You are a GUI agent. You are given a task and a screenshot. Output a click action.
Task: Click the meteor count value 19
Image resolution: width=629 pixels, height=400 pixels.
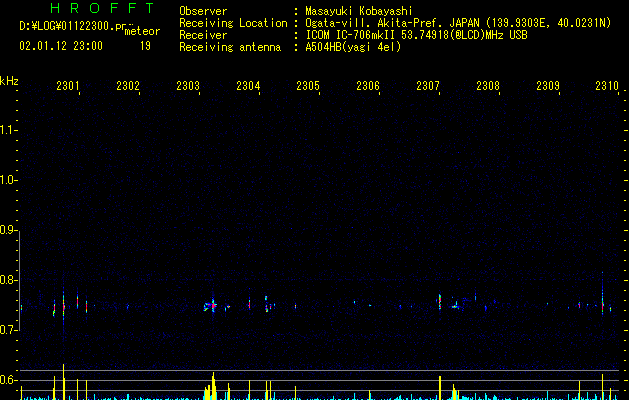145,46
